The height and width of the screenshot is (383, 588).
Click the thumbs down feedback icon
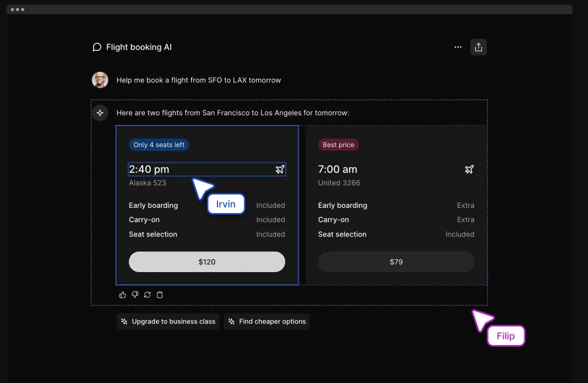[x=135, y=295]
